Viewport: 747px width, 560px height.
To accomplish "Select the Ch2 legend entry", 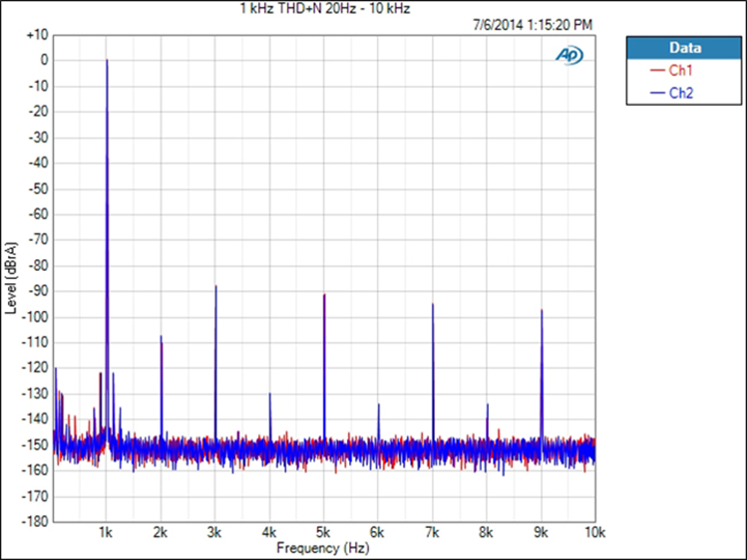I will 681,93.
